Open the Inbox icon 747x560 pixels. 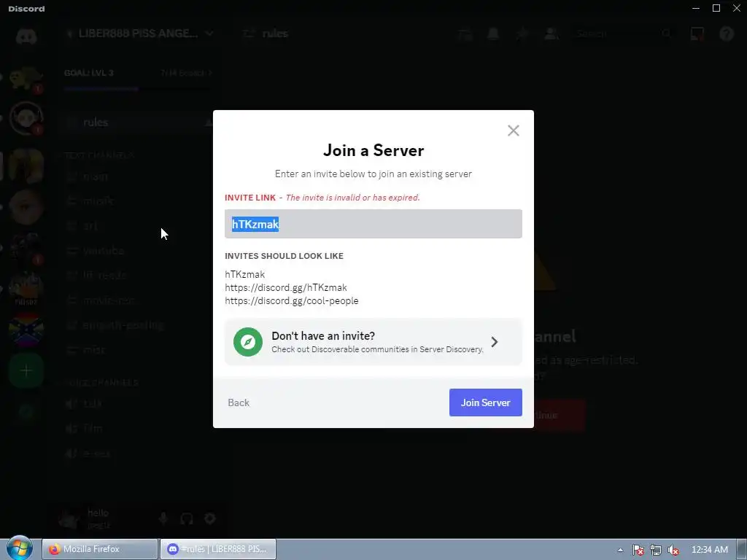[697, 34]
